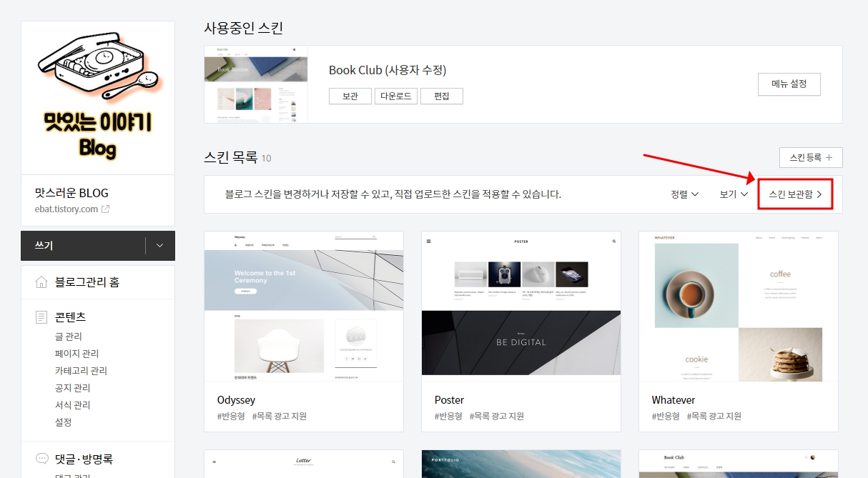
Task: Open 메뉴 설정
Action: (789, 84)
